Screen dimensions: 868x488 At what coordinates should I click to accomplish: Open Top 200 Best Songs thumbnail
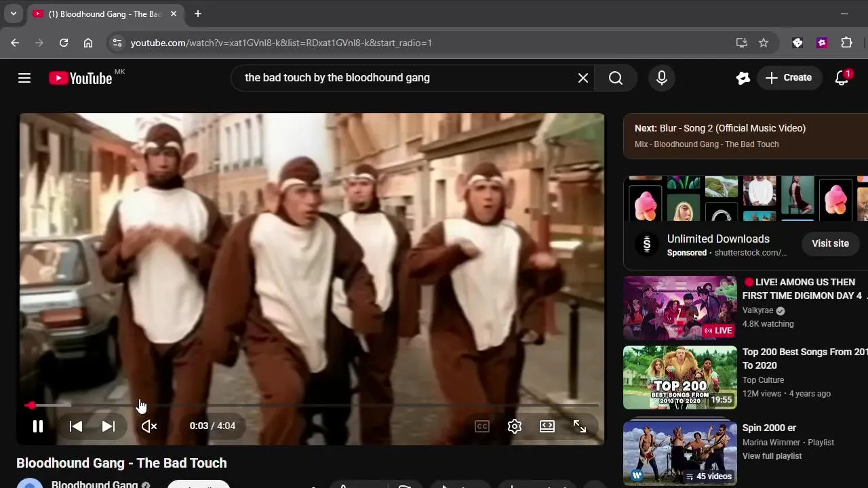coord(679,378)
